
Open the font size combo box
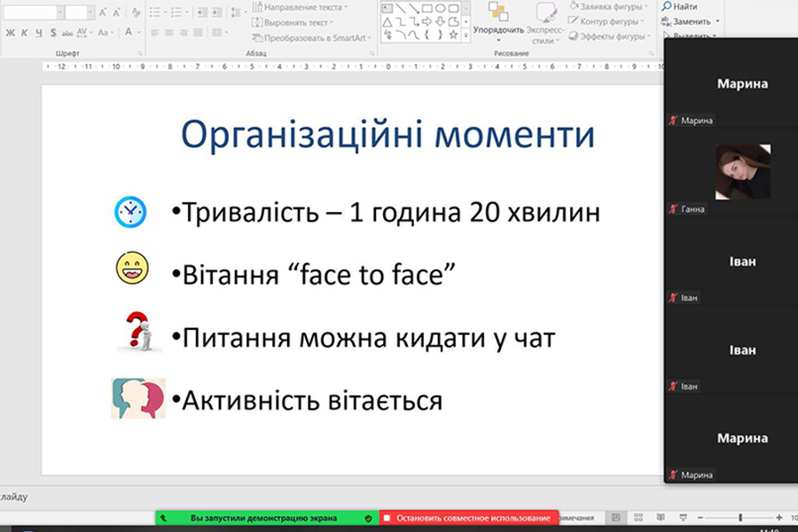pos(80,12)
